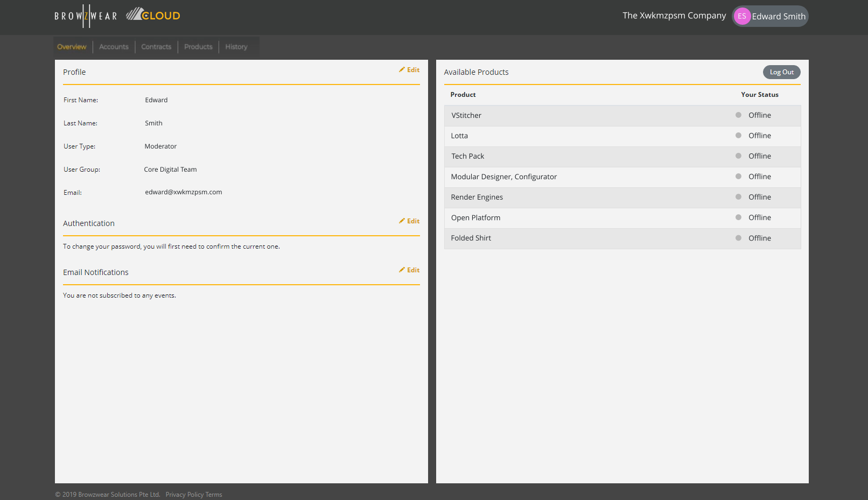Click the Moderator user type value
Image resolution: width=868 pixels, height=500 pixels.
(x=160, y=146)
